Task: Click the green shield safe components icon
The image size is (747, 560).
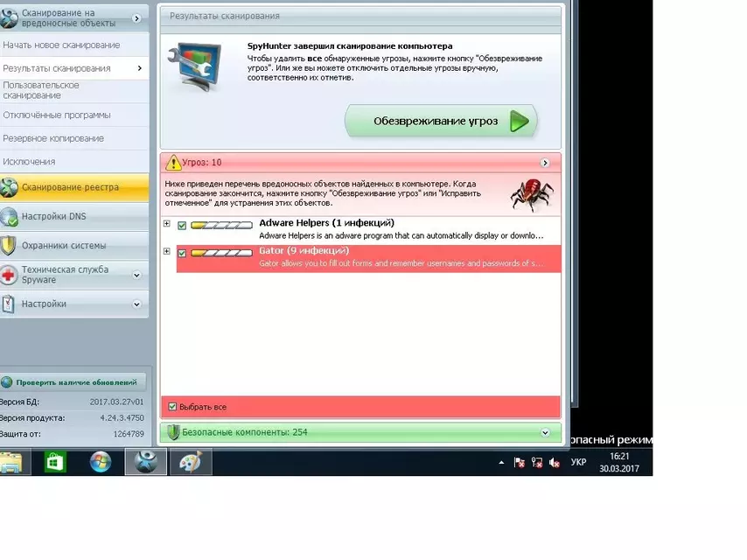Action: (x=173, y=432)
